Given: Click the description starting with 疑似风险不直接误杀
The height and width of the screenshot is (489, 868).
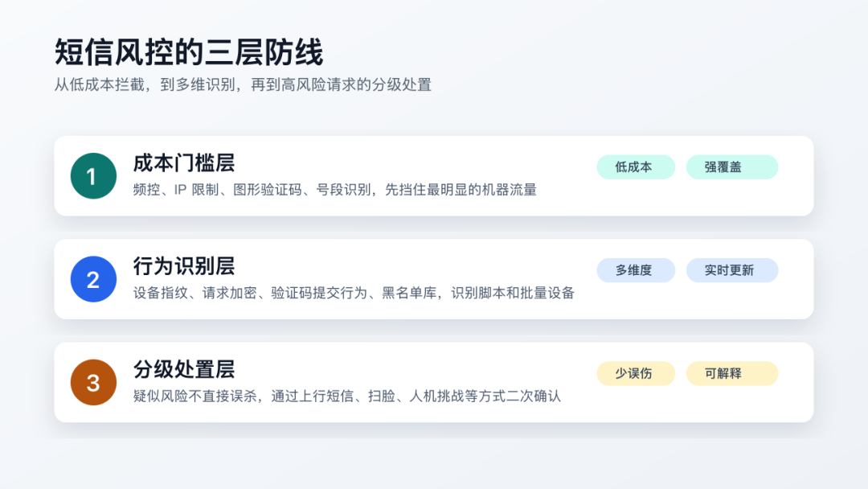Looking at the screenshot, I should click(x=346, y=396).
